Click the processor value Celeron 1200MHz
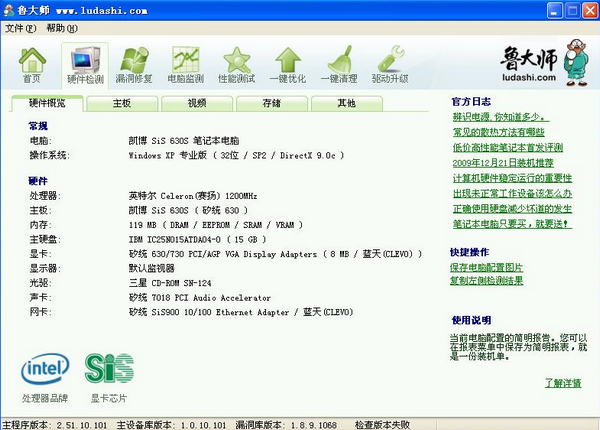 (x=193, y=196)
